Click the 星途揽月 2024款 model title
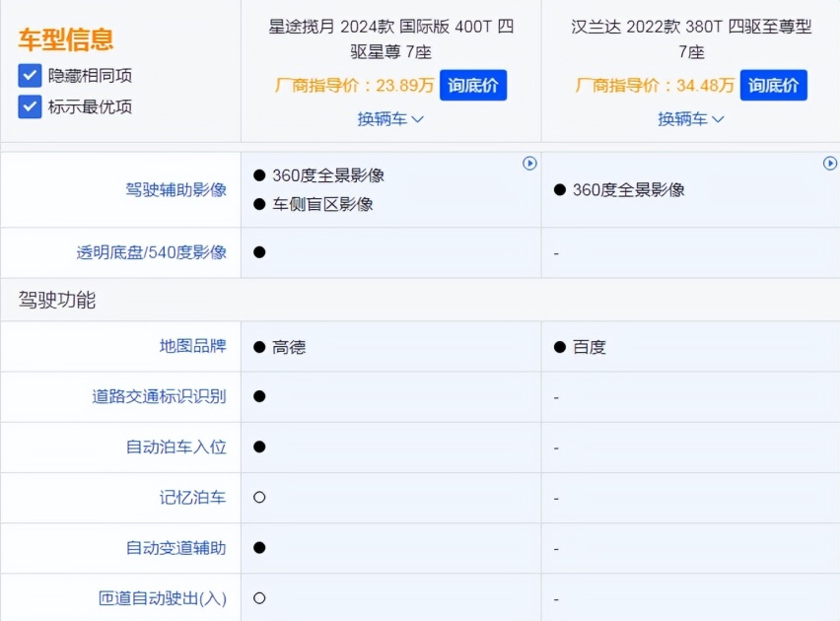Image resolution: width=840 pixels, height=621 pixels. click(x=391, y=39)
